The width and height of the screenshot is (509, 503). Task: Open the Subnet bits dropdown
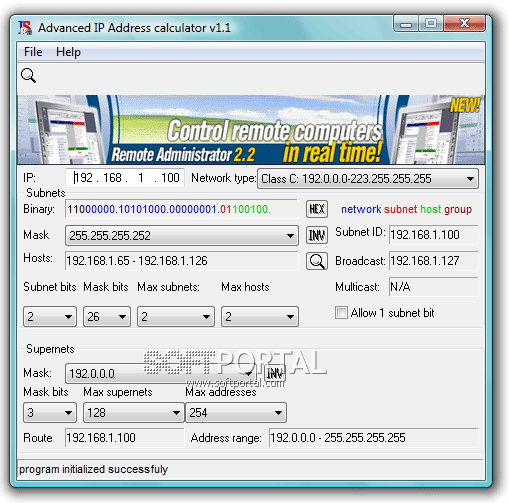coord(50,316)
